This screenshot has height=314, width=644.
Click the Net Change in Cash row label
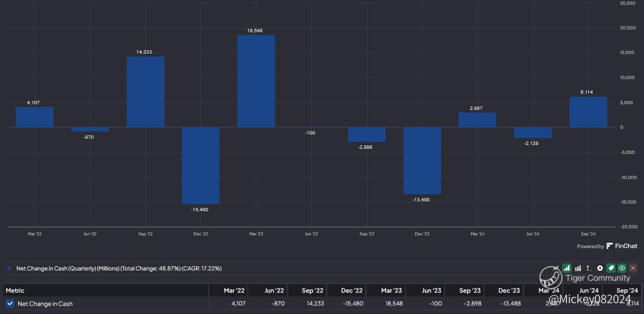[x=45, y=304]
